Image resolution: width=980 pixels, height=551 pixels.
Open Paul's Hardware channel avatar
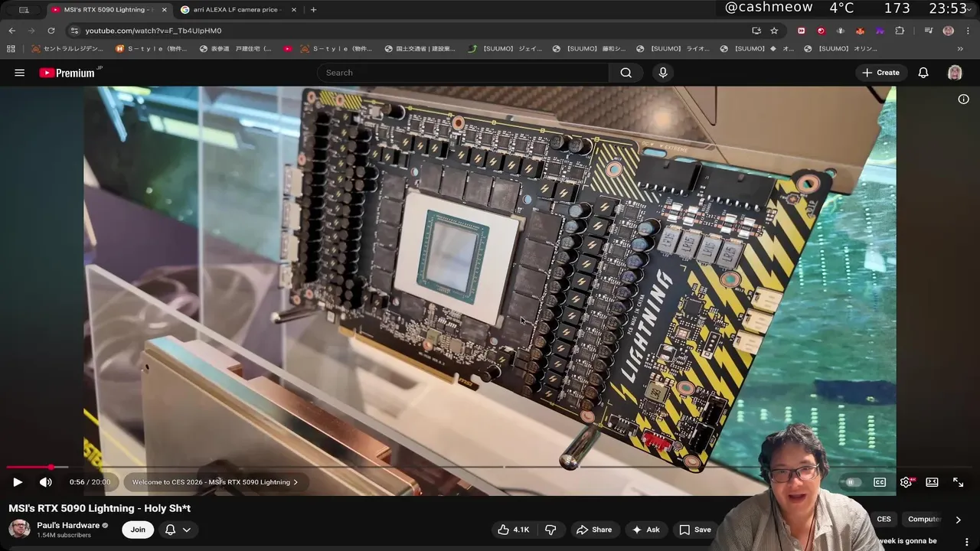pyautogui.click(x=20, y=529)
